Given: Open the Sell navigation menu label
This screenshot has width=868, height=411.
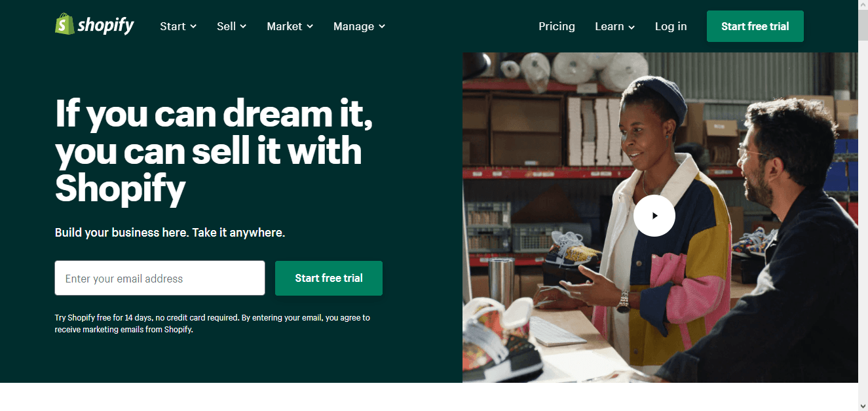Looking at the screenshot, I should (x=227, y=26).
